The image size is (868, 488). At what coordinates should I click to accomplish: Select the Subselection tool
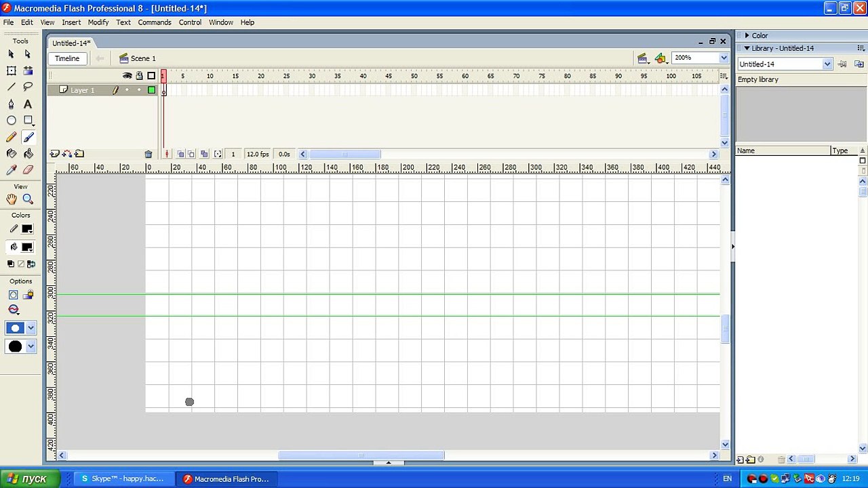pos(28,54)
